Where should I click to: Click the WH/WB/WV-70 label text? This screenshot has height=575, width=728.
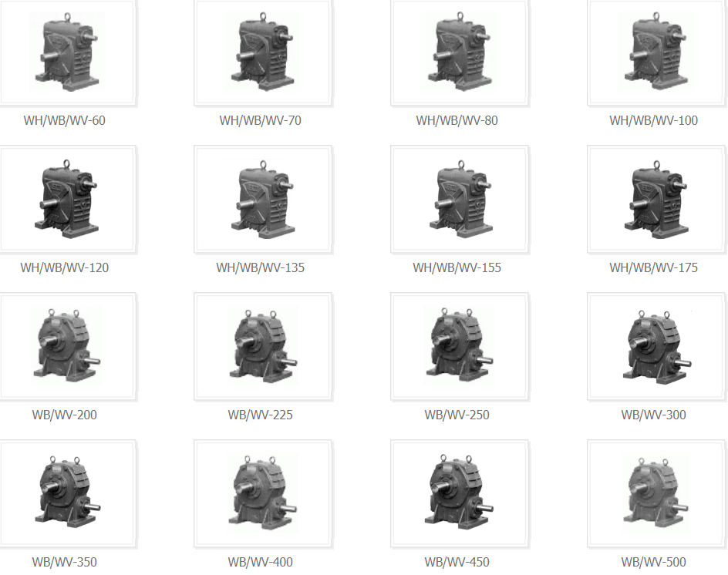pyautogui.click(x=261, y=121)
